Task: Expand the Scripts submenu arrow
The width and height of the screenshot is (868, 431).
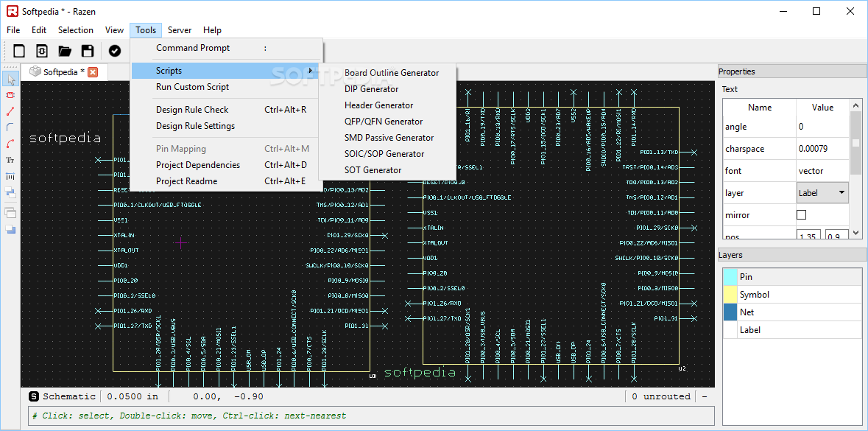Action: (310, 70)
